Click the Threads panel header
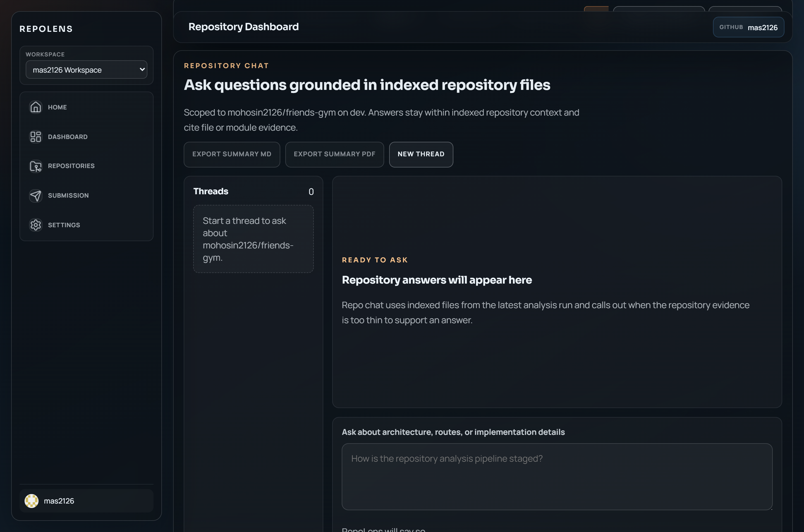 (x=211, y=191)
